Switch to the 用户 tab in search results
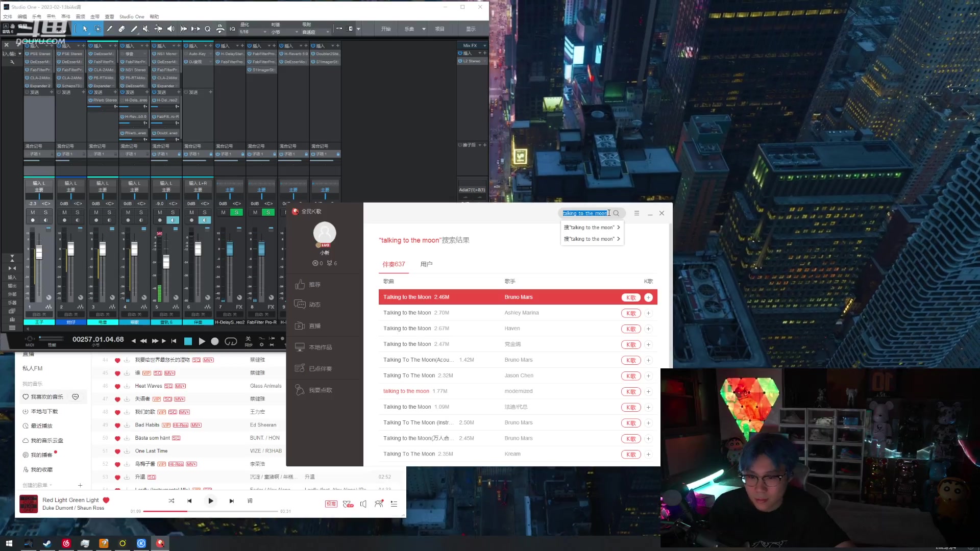980x551 pixels. point(426,264)
